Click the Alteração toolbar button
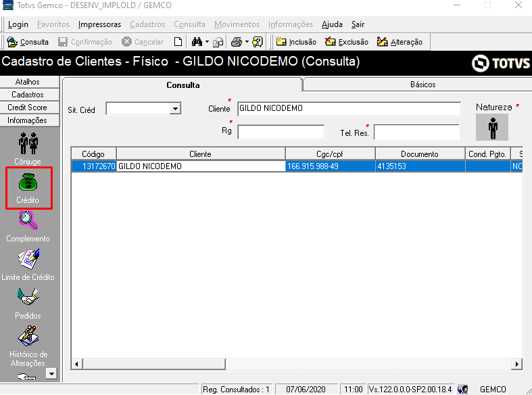The image size is (532, 395). click(x=400, y=42)
